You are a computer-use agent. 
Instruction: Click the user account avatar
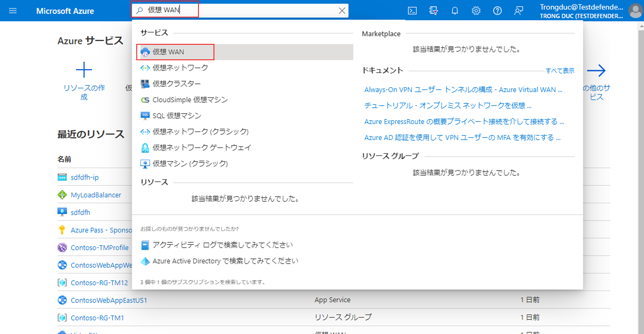point(636,11)
